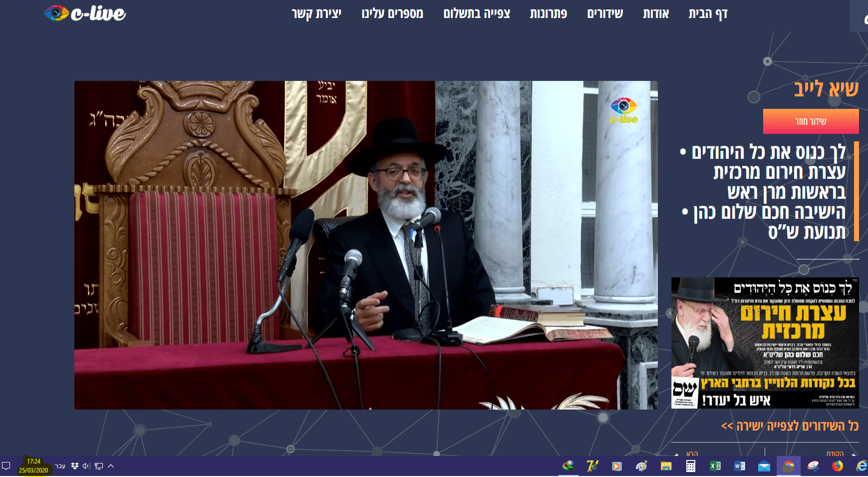Open the Action Center notifications icon
The image size is (868, 477).
point(6,466)
